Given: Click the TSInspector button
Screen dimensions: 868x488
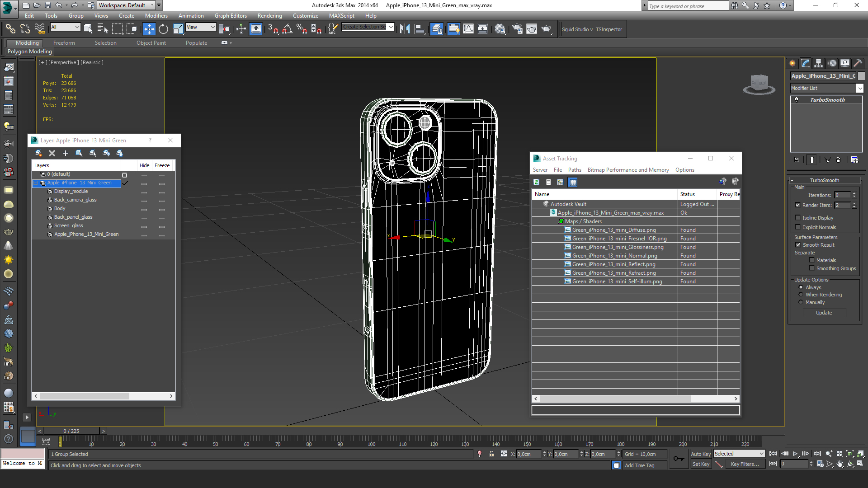Looking at the screenshot, I should pyautogui.click(x=609, y=29).
